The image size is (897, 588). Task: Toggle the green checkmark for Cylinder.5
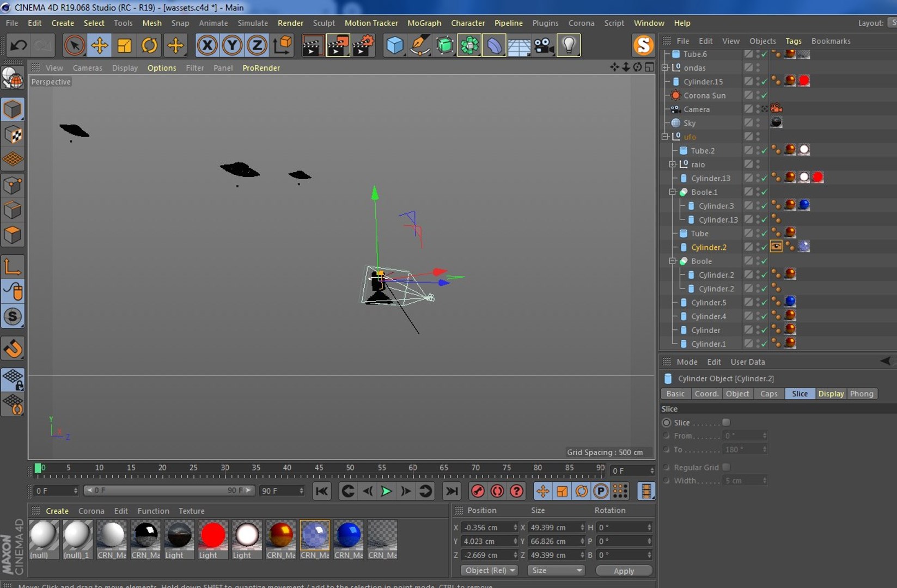coord(765,303)
